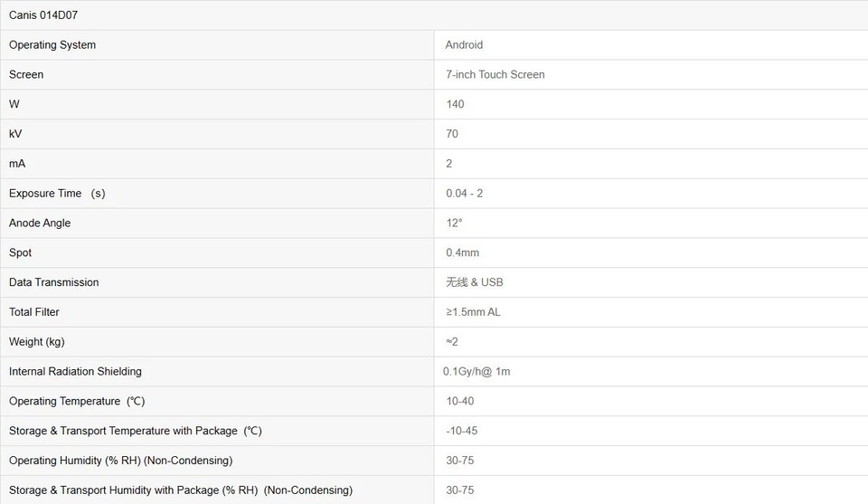This screenshot has width=868, height=504.
Task: Select the 无线 & USB value
Action: [474, 282]
